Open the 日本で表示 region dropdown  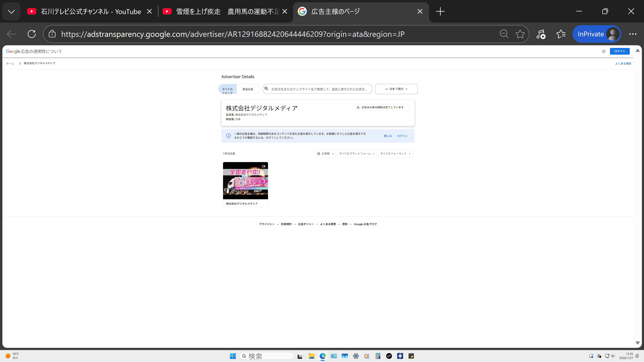coord(396,89)
